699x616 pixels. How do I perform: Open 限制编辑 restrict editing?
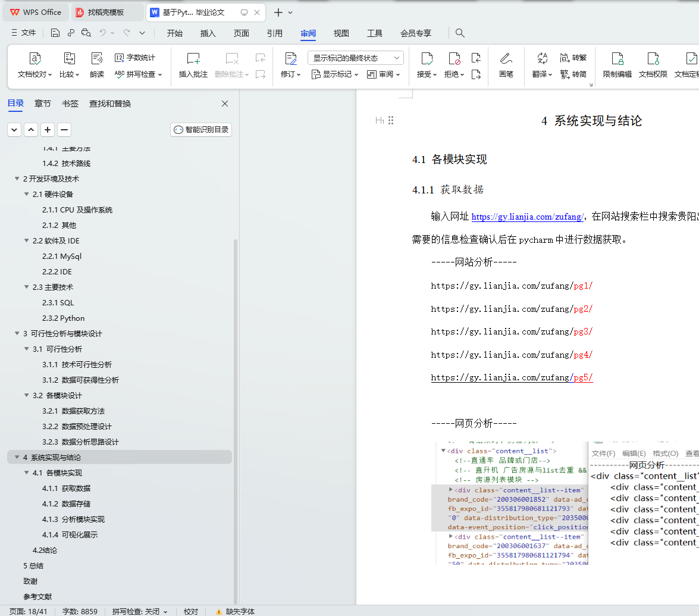[x=617, y=65]
